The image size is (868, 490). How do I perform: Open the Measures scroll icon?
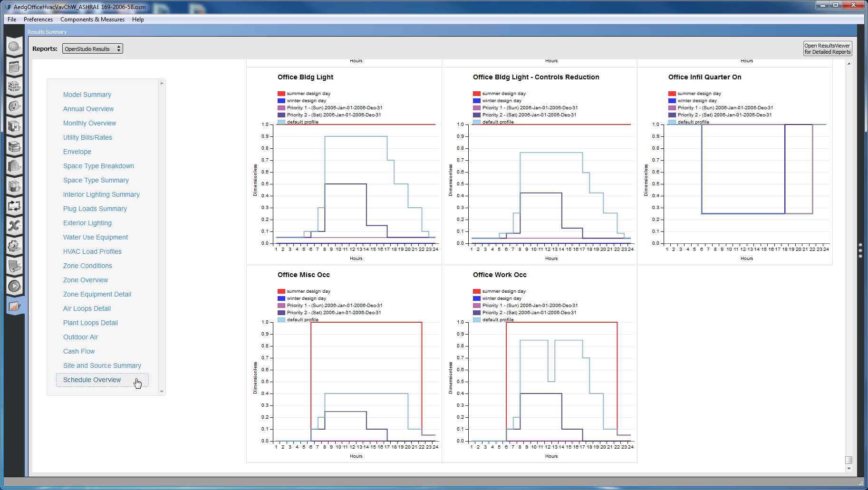point(14,266)
